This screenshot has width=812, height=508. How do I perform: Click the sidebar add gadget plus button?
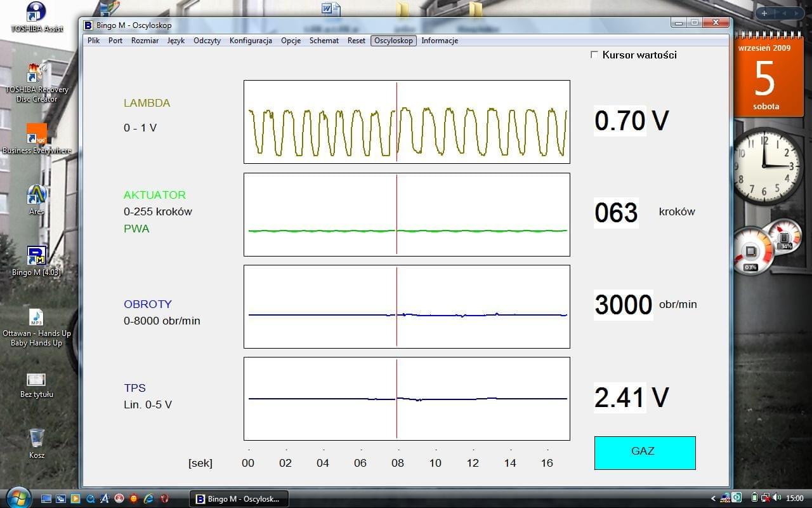point(764,13)
